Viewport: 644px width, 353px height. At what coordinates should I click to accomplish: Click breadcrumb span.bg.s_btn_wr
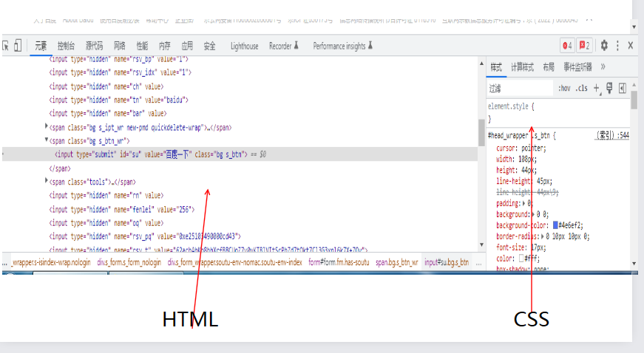tap(397, 262)
